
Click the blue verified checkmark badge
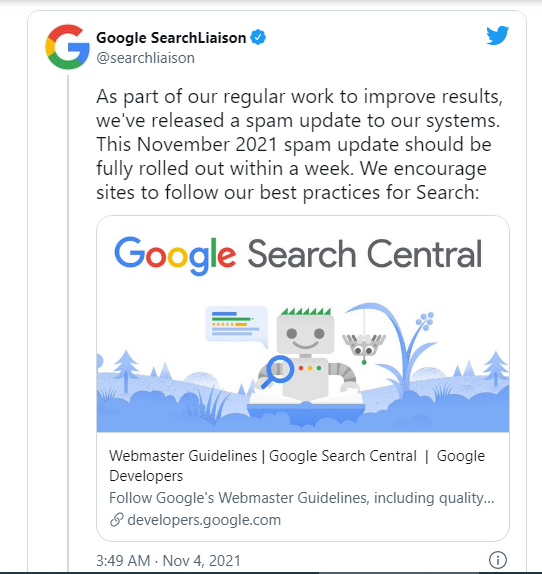point(258,37)
